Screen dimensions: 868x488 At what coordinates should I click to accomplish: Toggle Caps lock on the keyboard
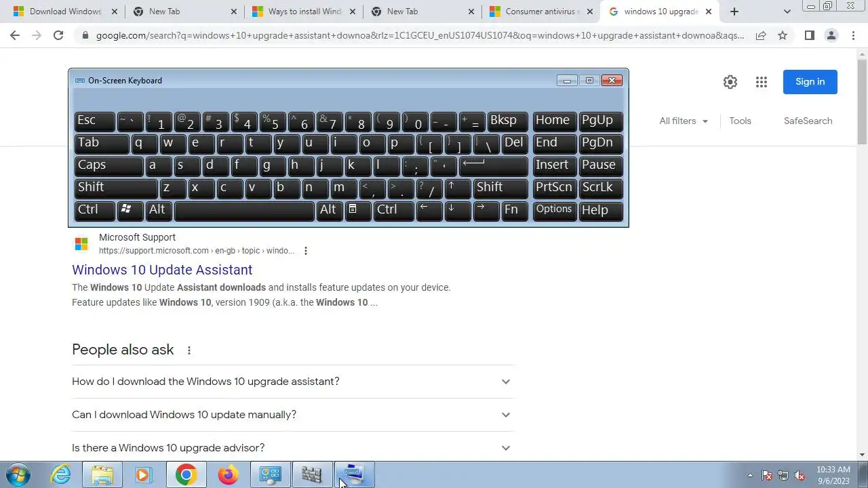click(108, 166)
